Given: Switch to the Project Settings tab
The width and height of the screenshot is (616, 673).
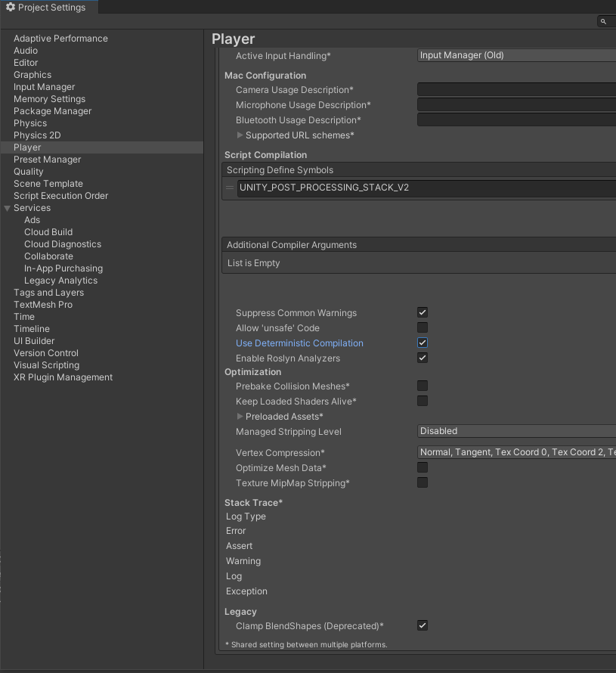Looking at the screenshot, I should coord(49,7).
